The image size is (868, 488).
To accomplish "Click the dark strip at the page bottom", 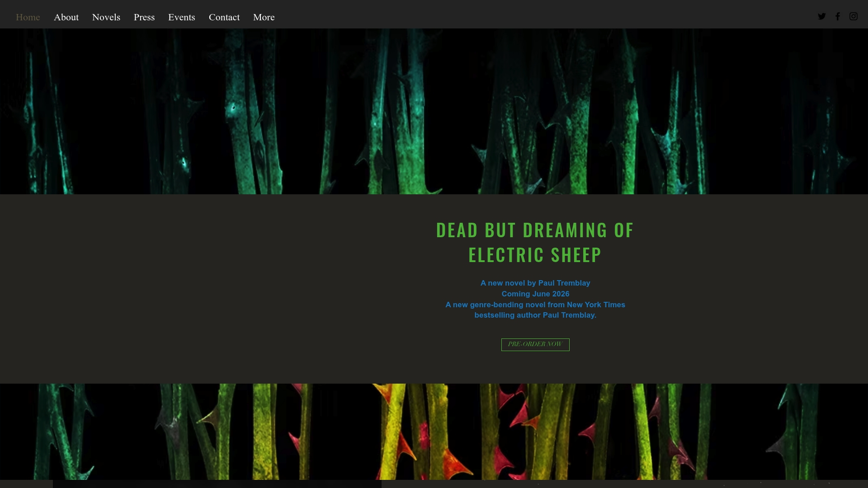I will point(434,484).
